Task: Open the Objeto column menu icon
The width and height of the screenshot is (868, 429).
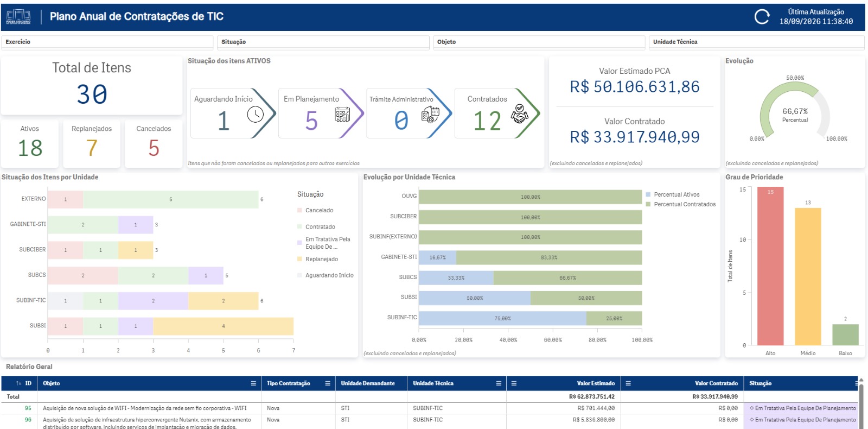Action: (x=253, y=383)
